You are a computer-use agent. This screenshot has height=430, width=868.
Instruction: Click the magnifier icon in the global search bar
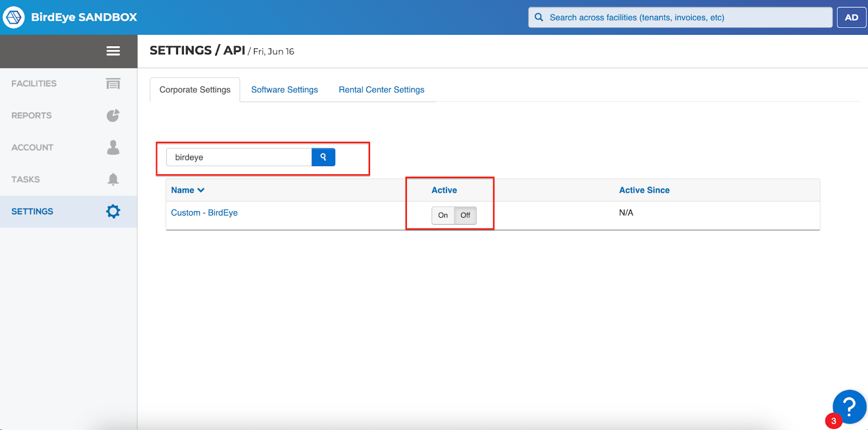coord(539,17)
